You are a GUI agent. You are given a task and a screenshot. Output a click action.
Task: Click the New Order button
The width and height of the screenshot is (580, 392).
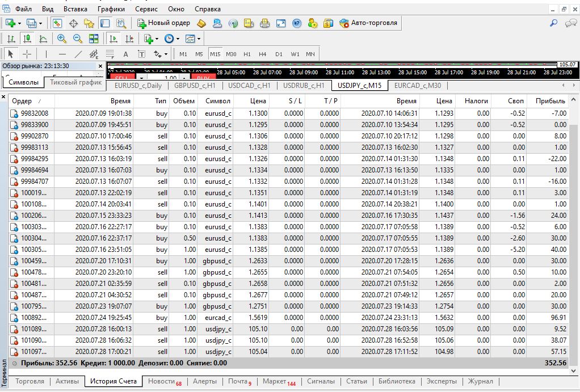164,23
